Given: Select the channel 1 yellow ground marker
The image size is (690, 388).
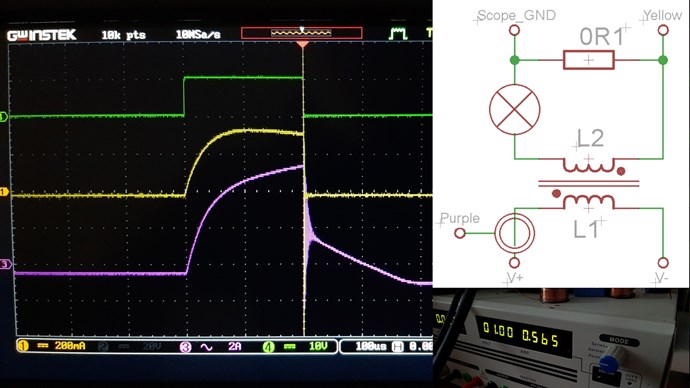Looking at the screenshot, I should click(4, 192).
